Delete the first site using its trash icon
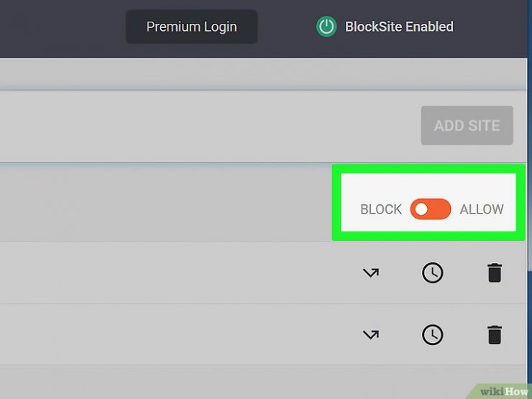The image size is (532, 399). [495, 272]
